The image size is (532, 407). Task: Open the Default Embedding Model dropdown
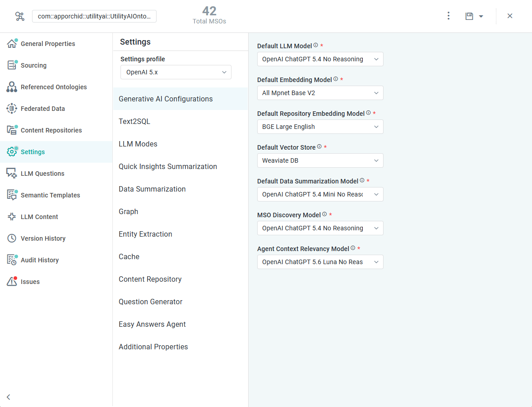(x=320, y=93)
